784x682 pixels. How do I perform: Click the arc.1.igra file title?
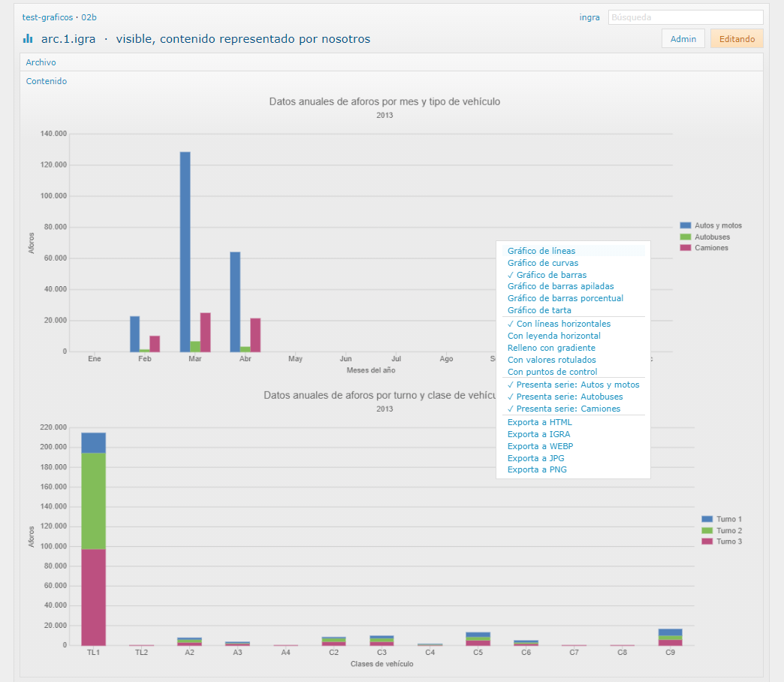(x=68, y=39)
